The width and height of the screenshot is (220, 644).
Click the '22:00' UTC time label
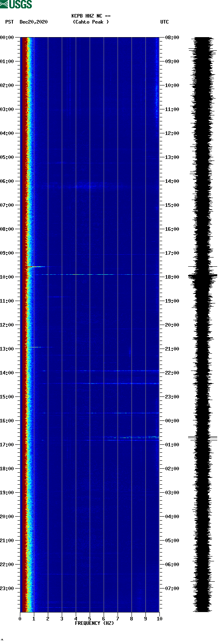point(172,373)
